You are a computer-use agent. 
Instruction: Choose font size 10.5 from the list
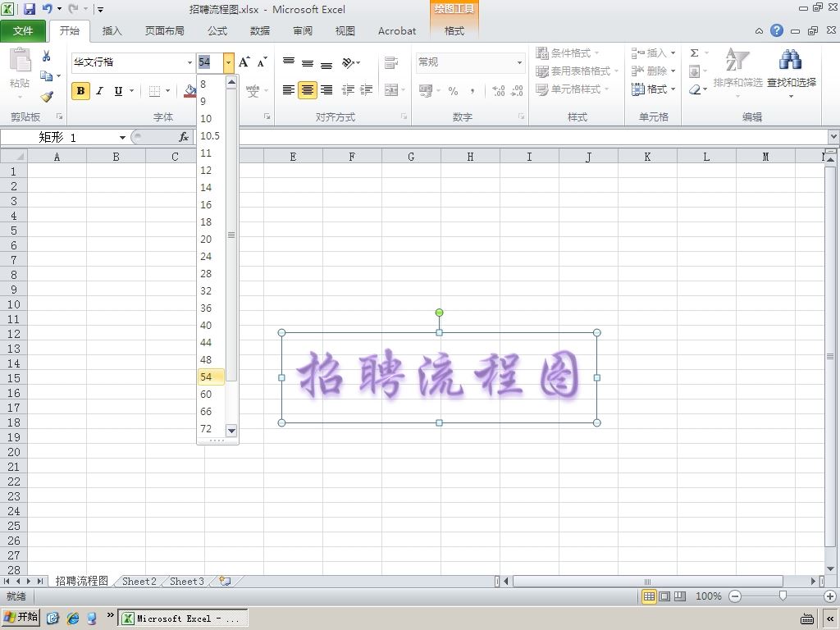[210, 135]
